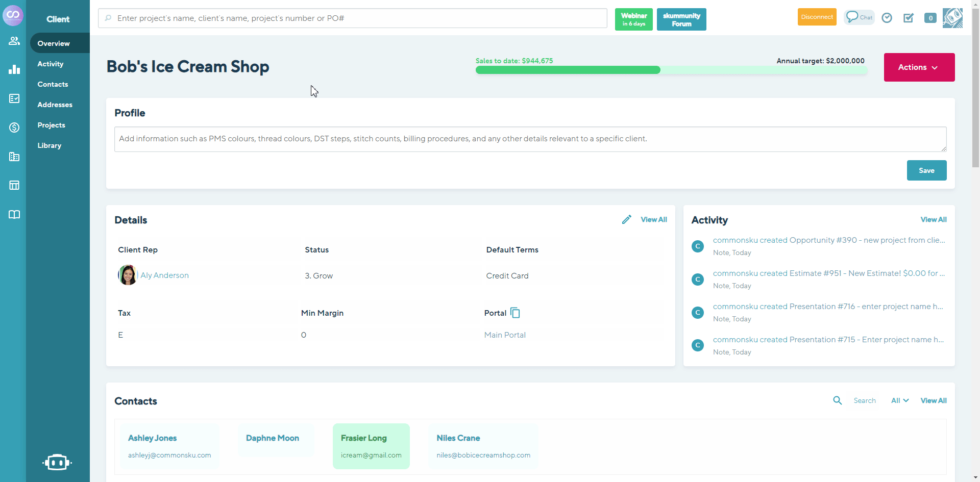Edit Details using the pencil icon
980x482 pixels.
point(627,219)
